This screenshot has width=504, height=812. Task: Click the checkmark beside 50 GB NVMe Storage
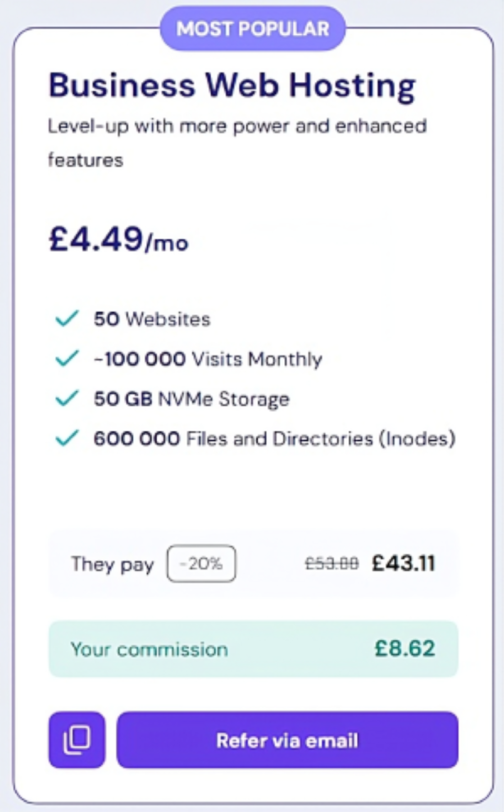[x=66, y=399]
